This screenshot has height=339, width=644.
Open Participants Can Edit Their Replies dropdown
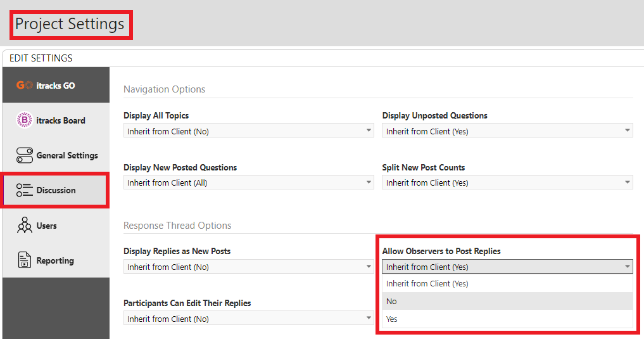[248, 319]
